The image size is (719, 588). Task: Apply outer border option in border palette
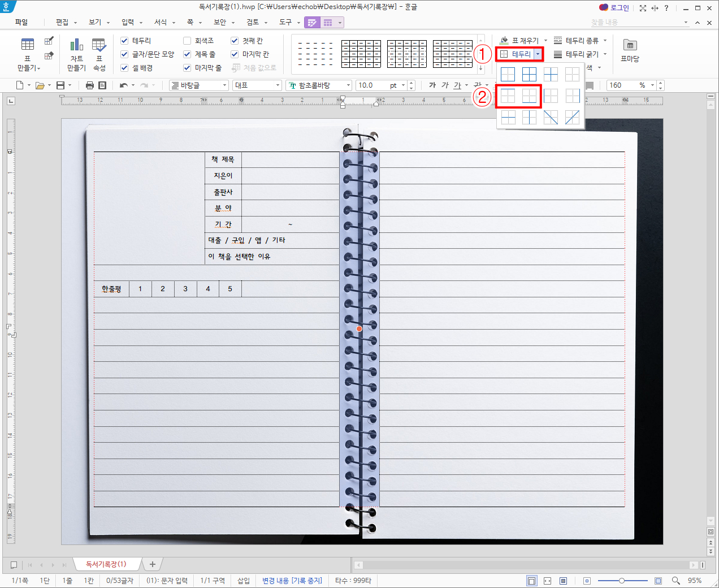pos(508,75)
